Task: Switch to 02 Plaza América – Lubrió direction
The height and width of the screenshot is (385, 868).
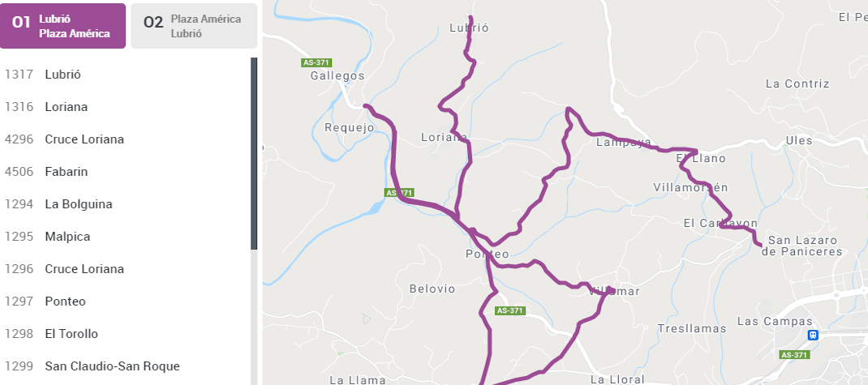Action: 194,26
